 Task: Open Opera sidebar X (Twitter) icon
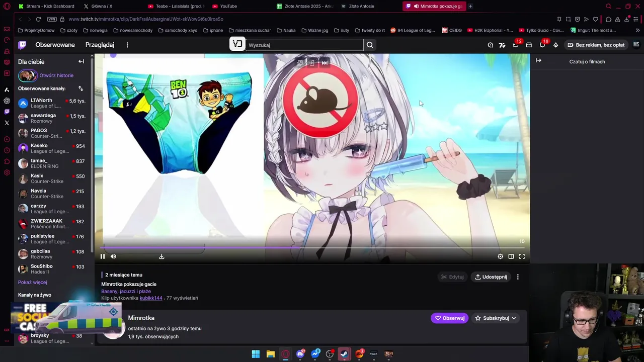pos(7,123)
